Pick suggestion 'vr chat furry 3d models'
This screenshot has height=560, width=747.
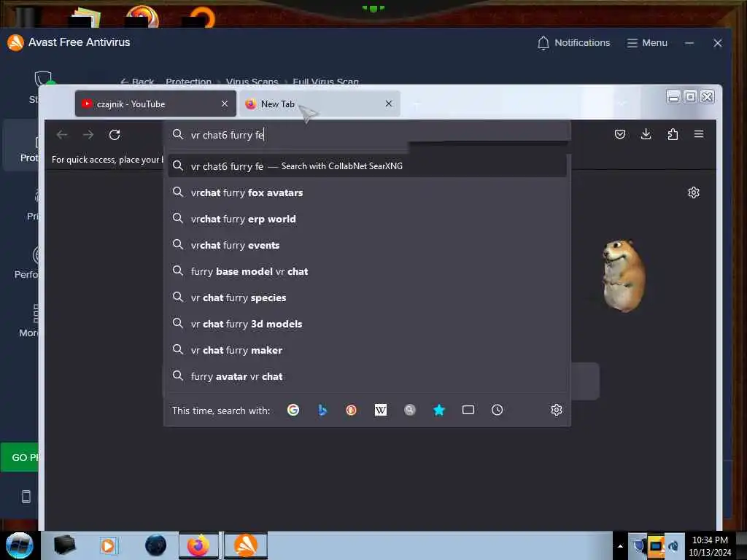pyautogui.click(x=367, y=323)
